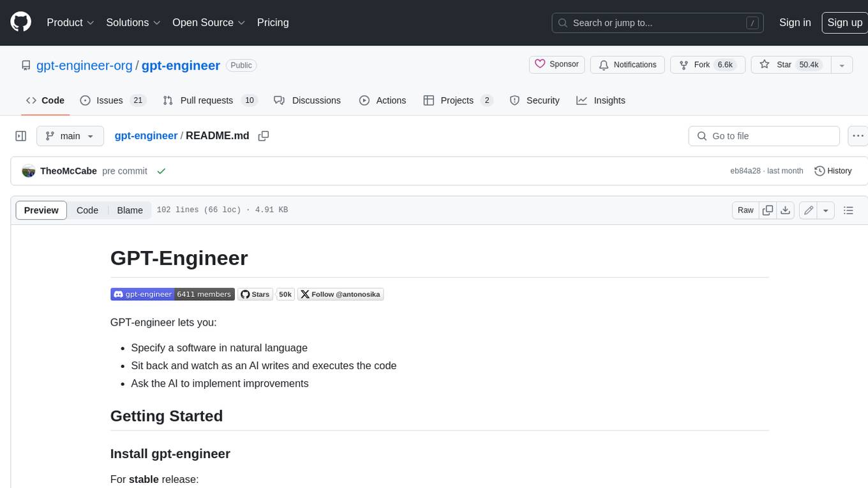Open the gpt-engineer-org owner link

tap(84, 65)
